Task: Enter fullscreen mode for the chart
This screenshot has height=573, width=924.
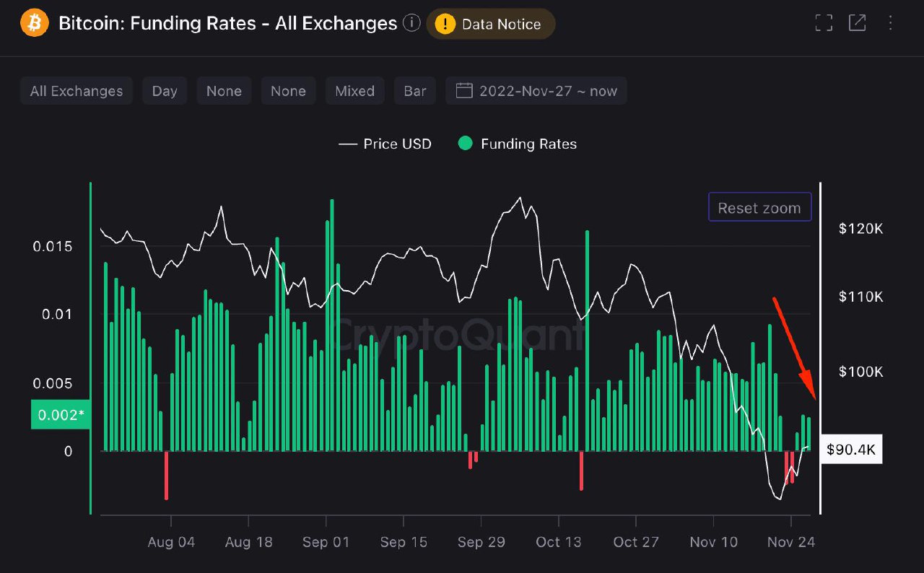Action: point(824,23)
